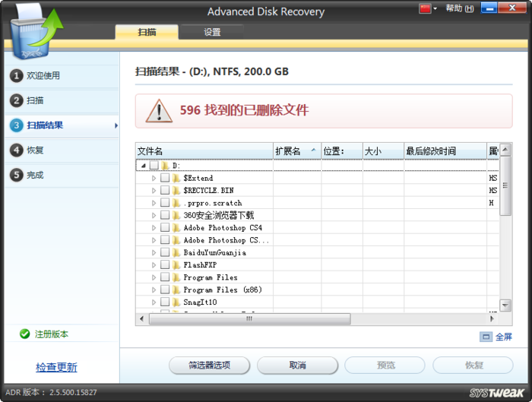This screenshot has width=532, height=402.
Task: Click the vertical scrollbar up arrow
Action: [x=505, y=150]
